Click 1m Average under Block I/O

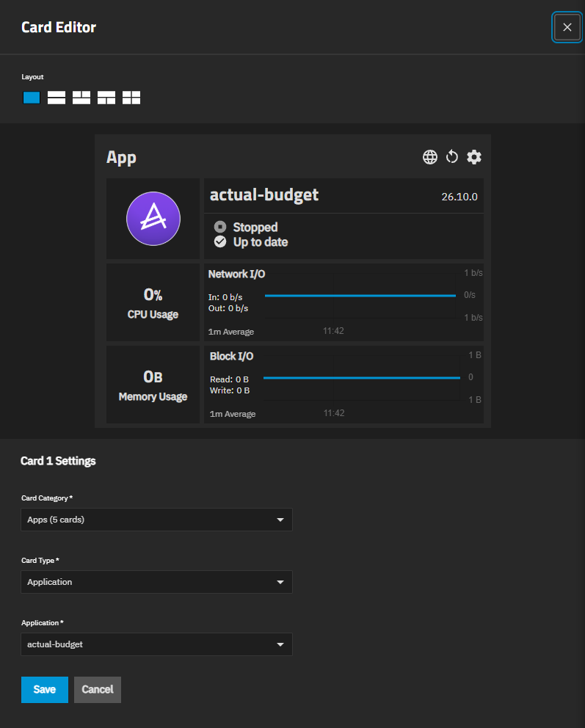point(233,414)
